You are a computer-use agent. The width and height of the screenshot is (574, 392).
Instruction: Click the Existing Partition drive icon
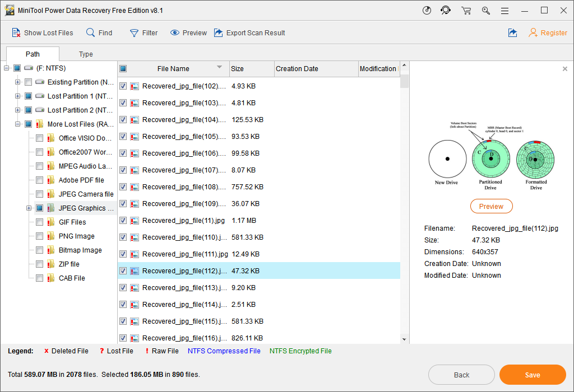[x=40, y=82]
